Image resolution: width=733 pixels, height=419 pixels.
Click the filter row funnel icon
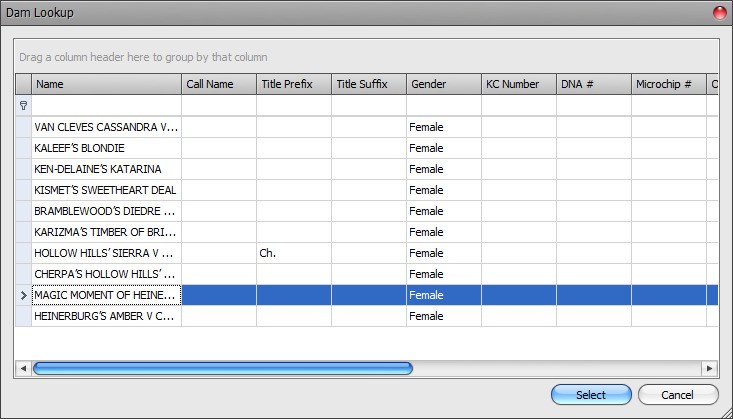pyautogui.click(x=23, y=106)
